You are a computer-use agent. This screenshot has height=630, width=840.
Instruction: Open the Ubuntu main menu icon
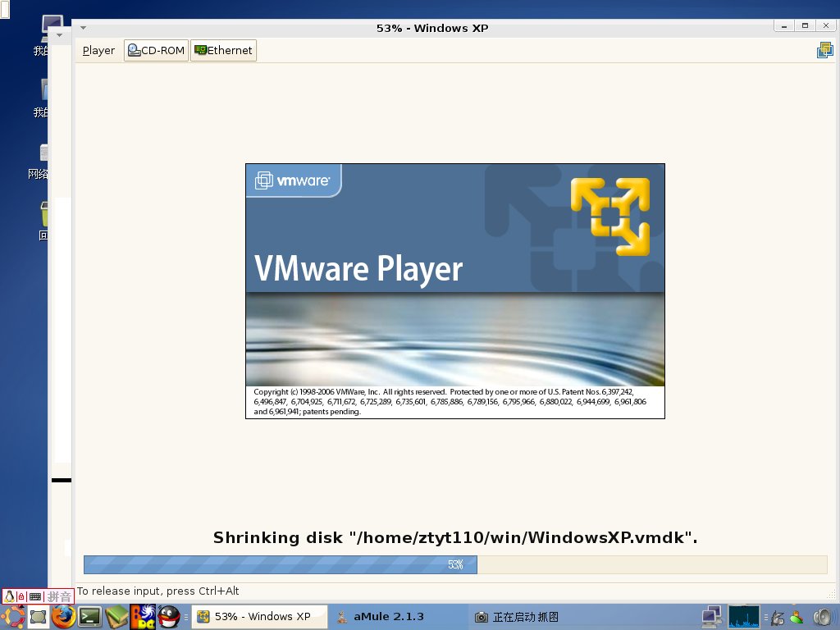pyautogui.click(x=11, y=617)
